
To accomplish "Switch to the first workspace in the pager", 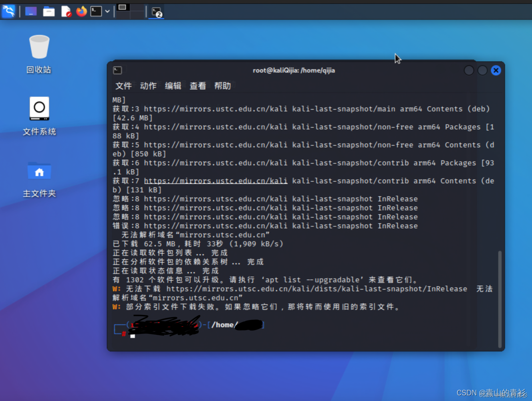I will point(123,8).
